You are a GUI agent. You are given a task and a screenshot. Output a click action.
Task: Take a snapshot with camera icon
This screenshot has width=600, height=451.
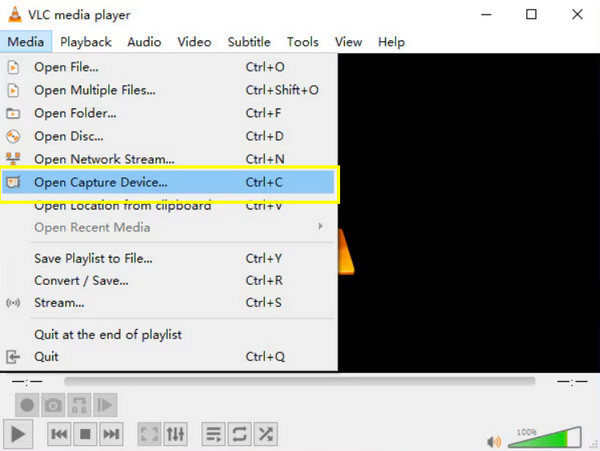(53, 405)
